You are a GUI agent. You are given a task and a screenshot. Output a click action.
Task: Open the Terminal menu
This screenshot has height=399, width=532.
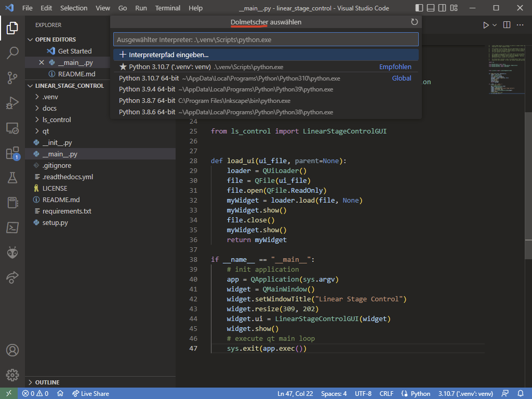(168, 8)
